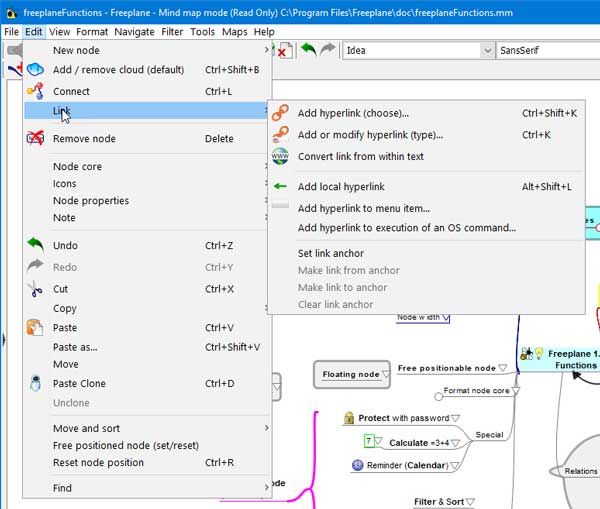Open the Help menu
The height and width of the screenshot is (509, 600).
pos(264,32)
